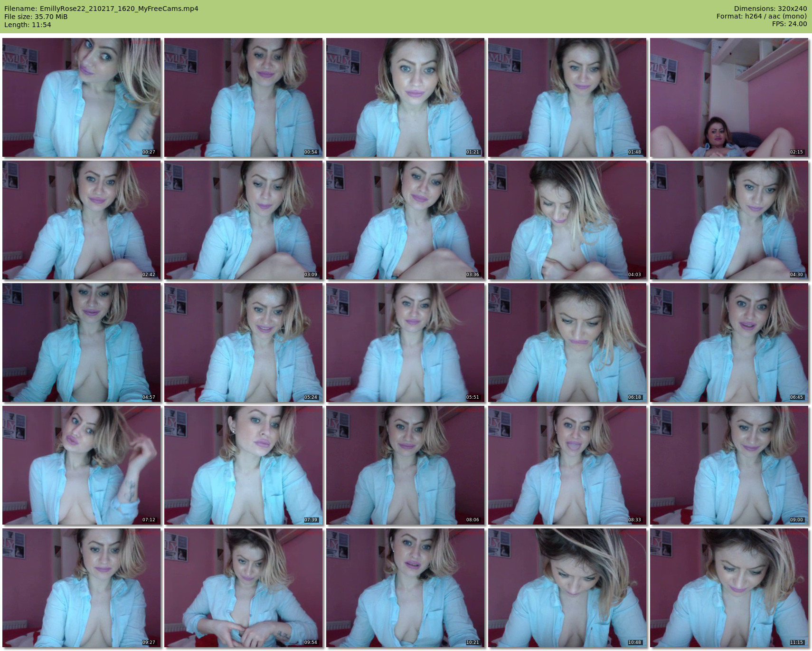Click the thumbnail at 06:18
This screenshot has height=651, width=812.
(x=567, y=343)
